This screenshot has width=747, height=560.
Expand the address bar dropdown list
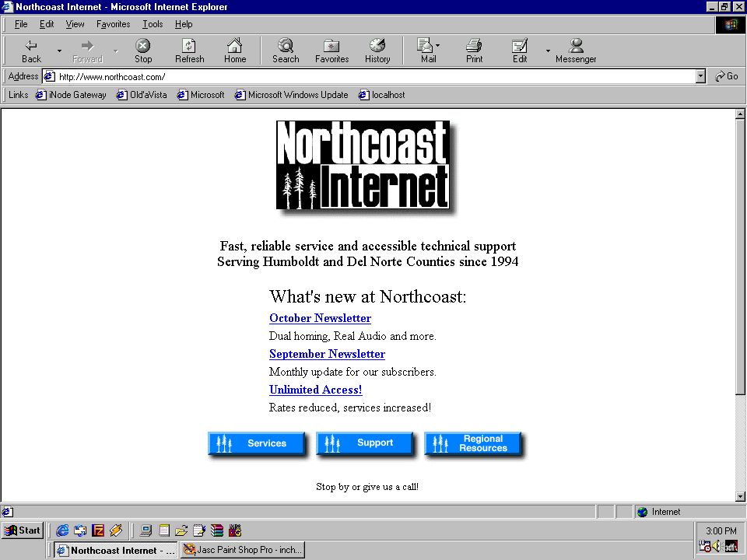[x=700, y=76]
